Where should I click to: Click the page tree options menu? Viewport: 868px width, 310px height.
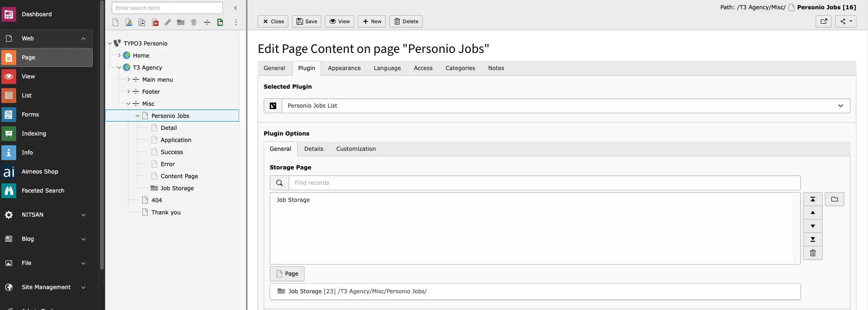235,22
